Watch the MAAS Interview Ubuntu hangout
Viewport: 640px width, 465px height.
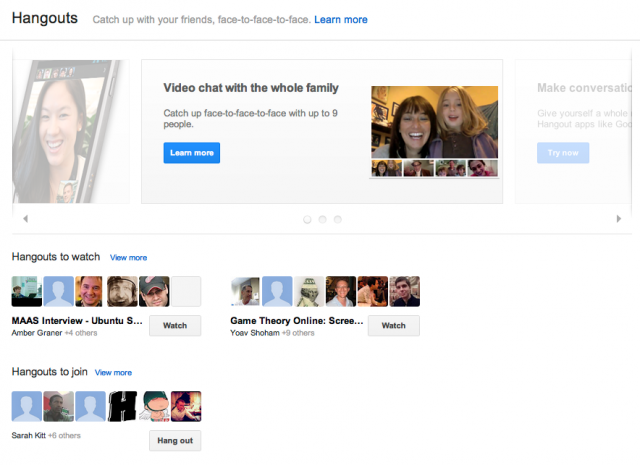pos(175,325)
